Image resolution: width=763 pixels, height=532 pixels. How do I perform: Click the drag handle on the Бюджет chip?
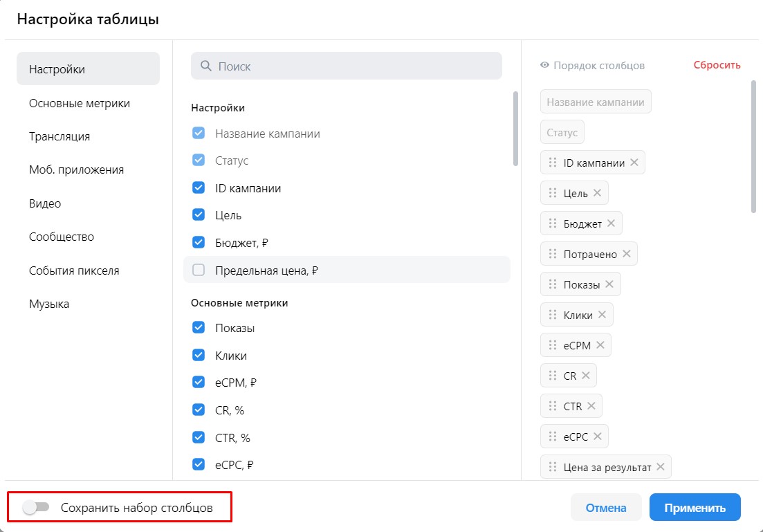[x=552, y=223]
